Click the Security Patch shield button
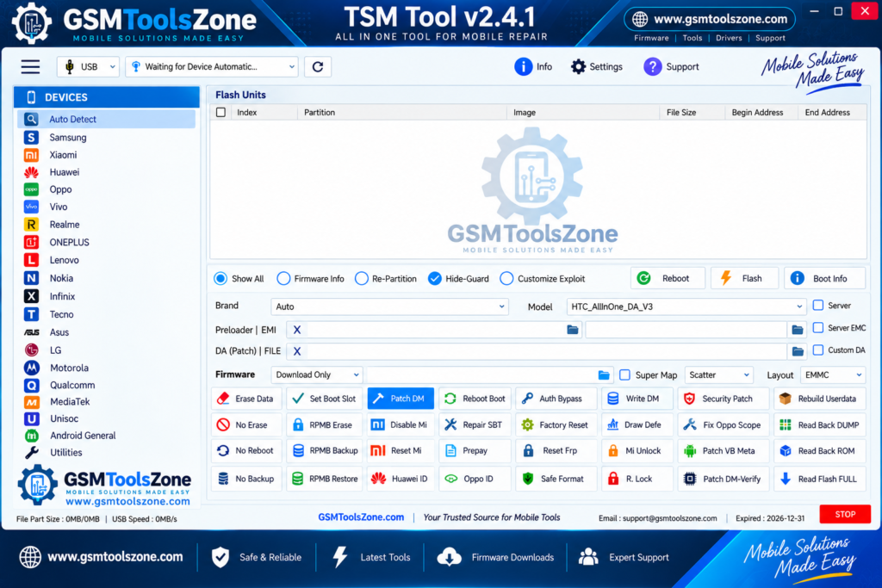Screen dimensions: 882x588 point(723,399)
